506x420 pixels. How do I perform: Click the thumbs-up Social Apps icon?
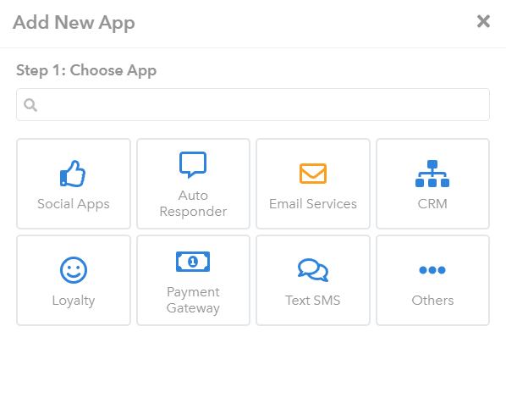[x=73, y=174]
